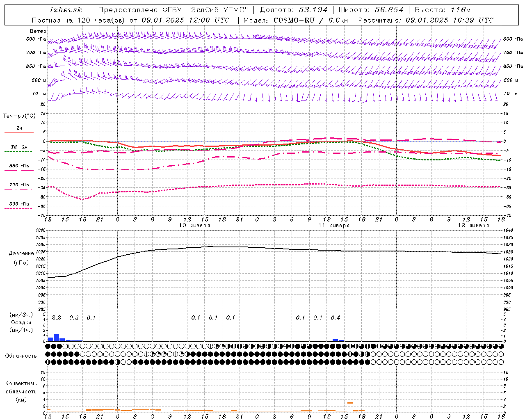The width and height of the screenshot is (525, 420).
Task: Select the Широта: 56.854 latitude text
Action: tap(371, 10)
